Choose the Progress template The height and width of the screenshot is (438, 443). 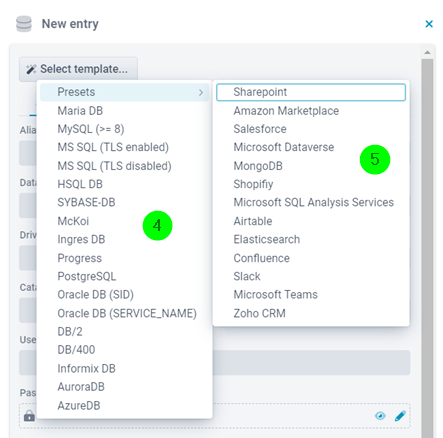[x=124, y=258]
